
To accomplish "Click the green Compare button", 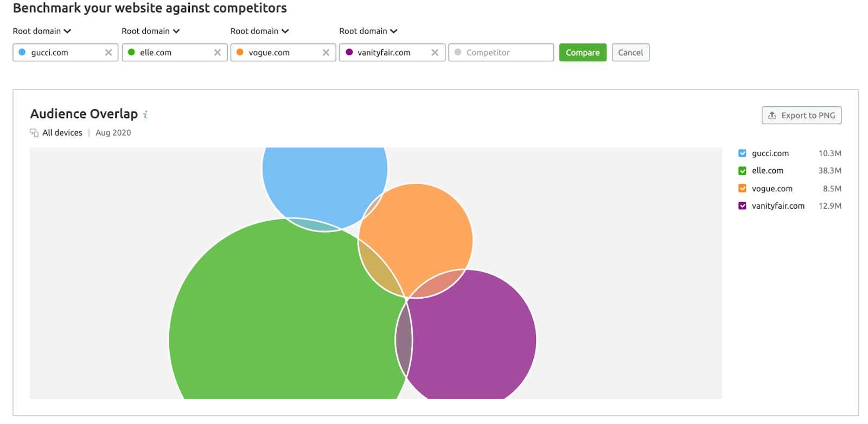I will [583, 53].
